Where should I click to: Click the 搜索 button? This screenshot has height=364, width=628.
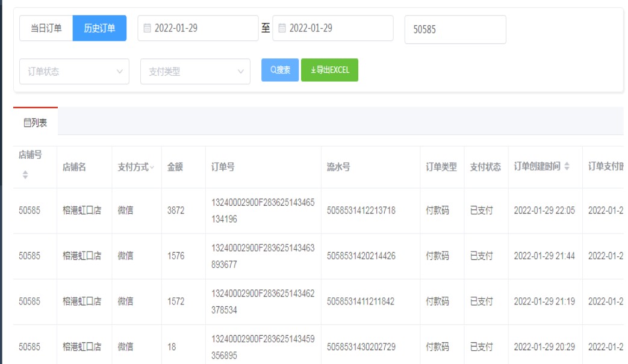click(x=280, y=70)
